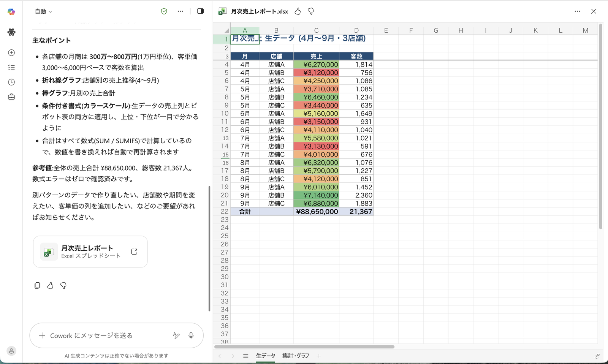Click customer count 1,814 cell
608x364 pixels.
pos(356,65)
